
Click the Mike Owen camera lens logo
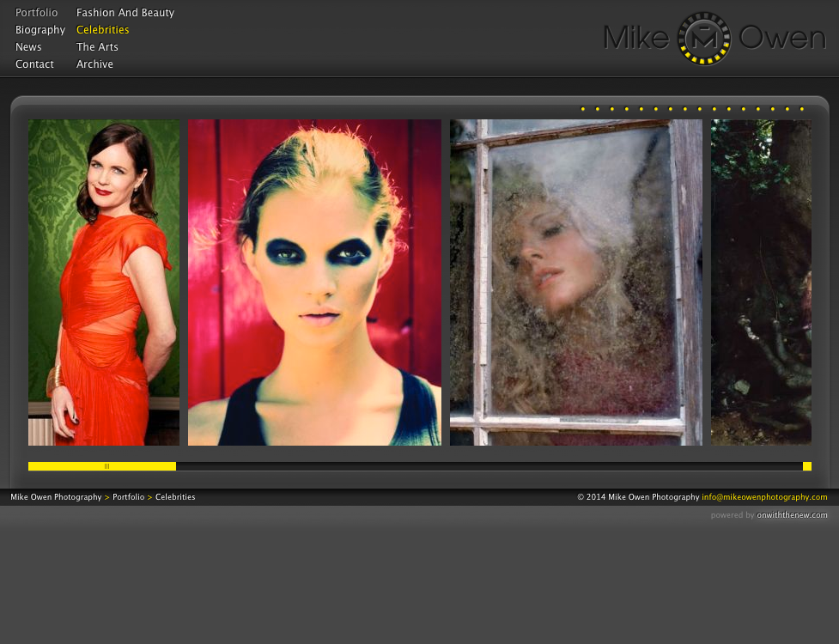pyautogui.click(x=704, y=39)
